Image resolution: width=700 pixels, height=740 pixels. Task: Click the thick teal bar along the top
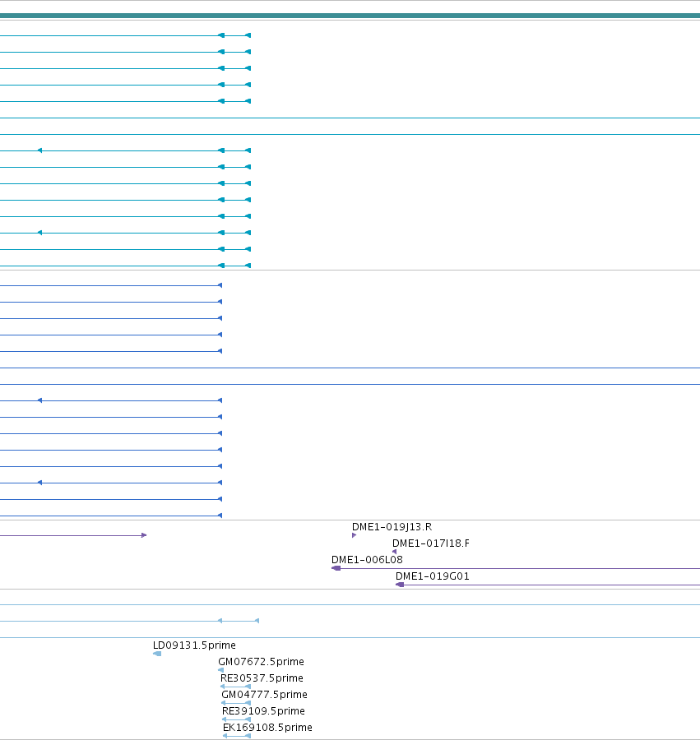[x=350, y=16]
